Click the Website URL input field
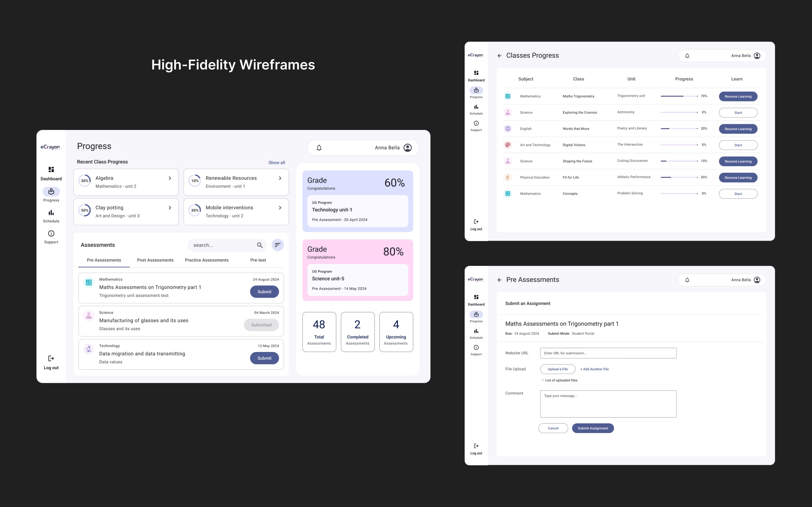 pyautogui.click(x=608, y=353)
